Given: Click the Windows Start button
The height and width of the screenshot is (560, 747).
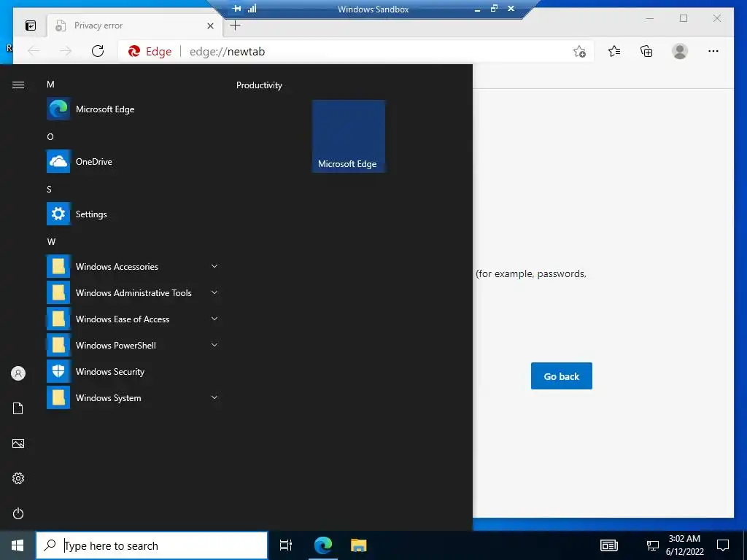Looking at the screenshot, I should click(18, 545).
